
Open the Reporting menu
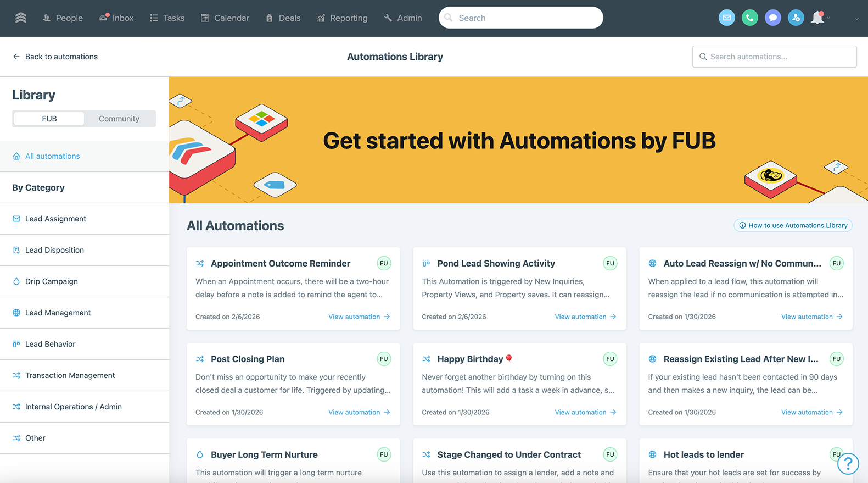342,18
